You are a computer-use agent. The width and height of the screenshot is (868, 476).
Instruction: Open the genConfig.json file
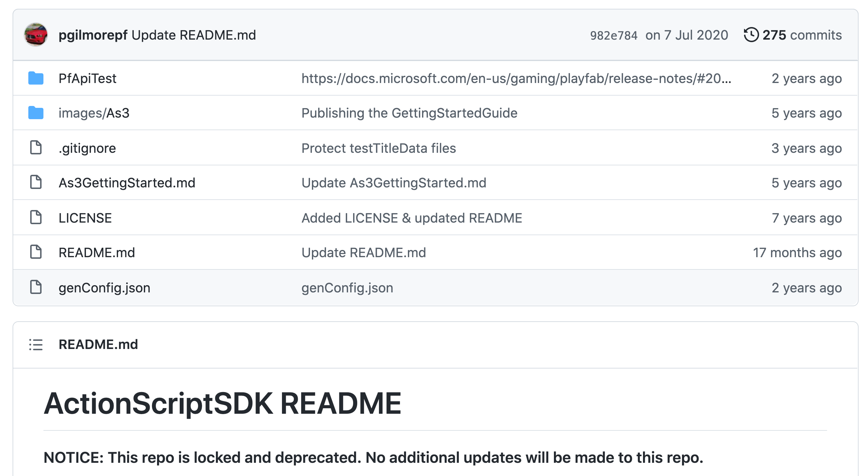pos(104,287)
